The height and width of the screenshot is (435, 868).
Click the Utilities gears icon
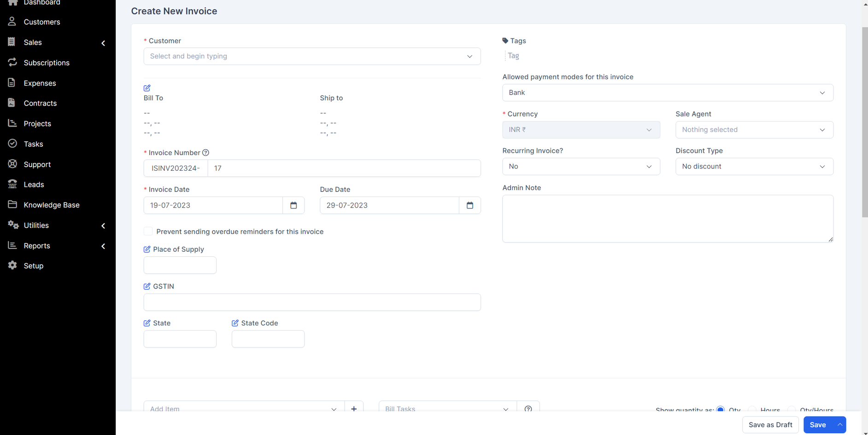click(x=13, y=225)
